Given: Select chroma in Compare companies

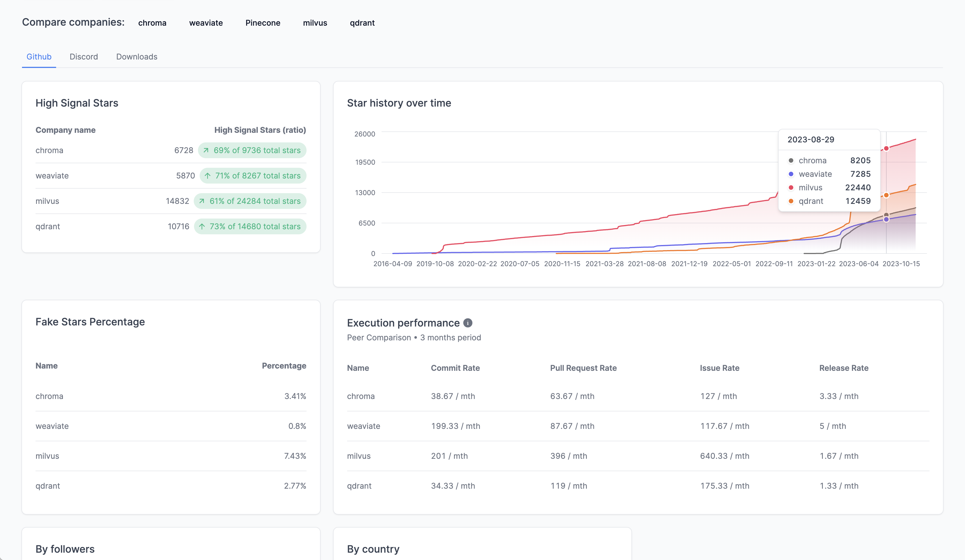Looking at the screenshot, I should click(x=152, y=23).
